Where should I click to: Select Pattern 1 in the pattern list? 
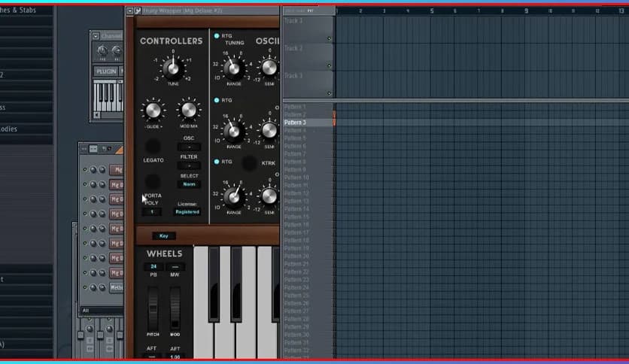(x=308, y=107)
